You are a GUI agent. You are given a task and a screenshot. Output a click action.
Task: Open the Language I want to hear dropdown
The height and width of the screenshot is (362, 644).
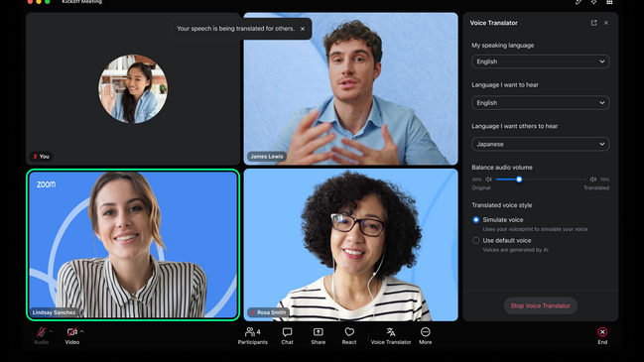coord(541,102)
